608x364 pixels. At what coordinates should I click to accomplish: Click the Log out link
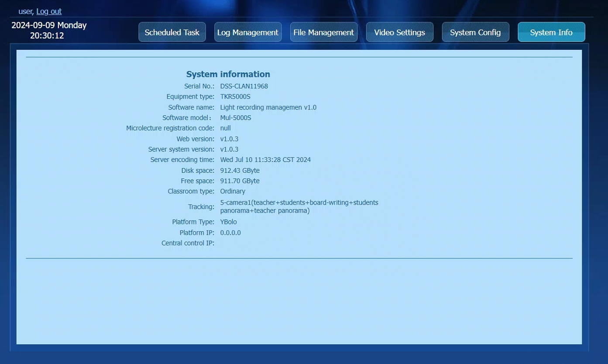pos(49,11)
